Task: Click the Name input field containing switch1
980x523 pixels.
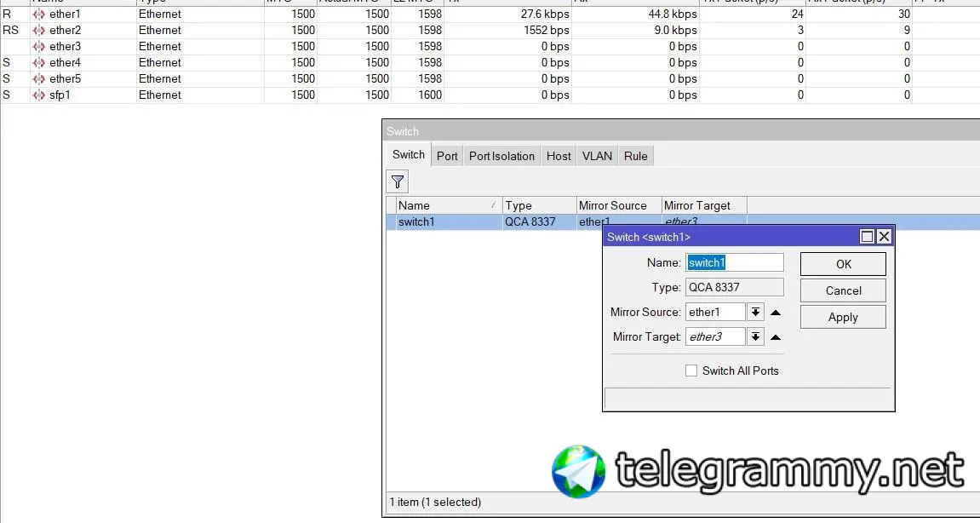Action: (x=735, y=262)
